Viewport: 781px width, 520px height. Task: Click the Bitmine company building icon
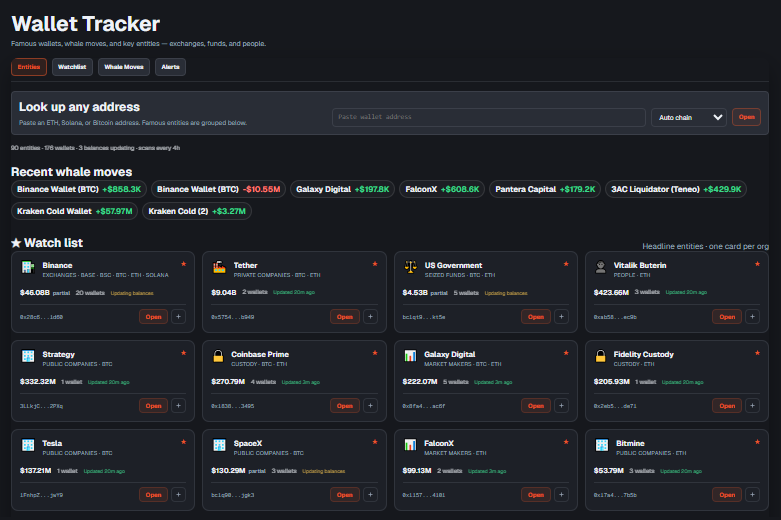pyautogui.click(x=602, y=445)
